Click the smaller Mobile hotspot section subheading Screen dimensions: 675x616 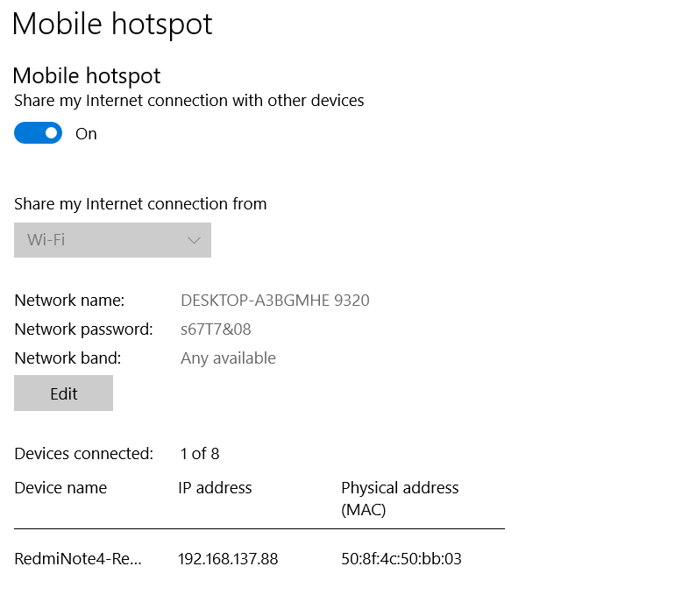click(87, 76)
